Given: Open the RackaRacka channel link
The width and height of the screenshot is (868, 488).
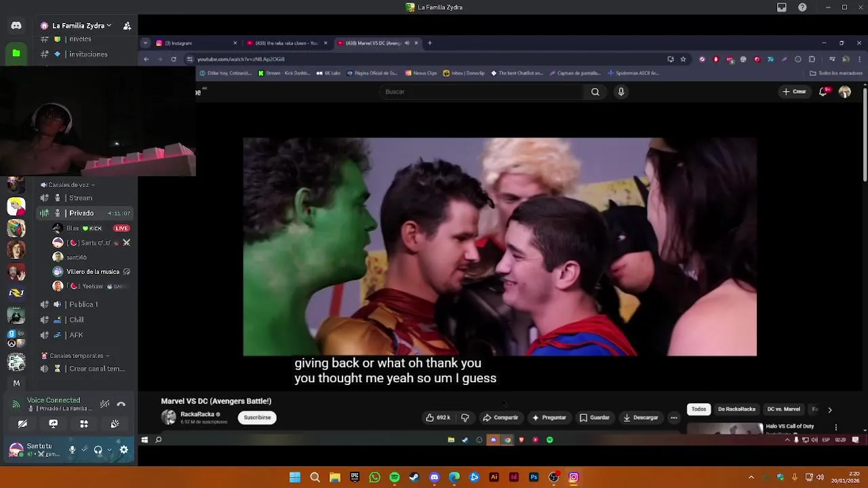Looking at the screenshot, I should point(197,414).
